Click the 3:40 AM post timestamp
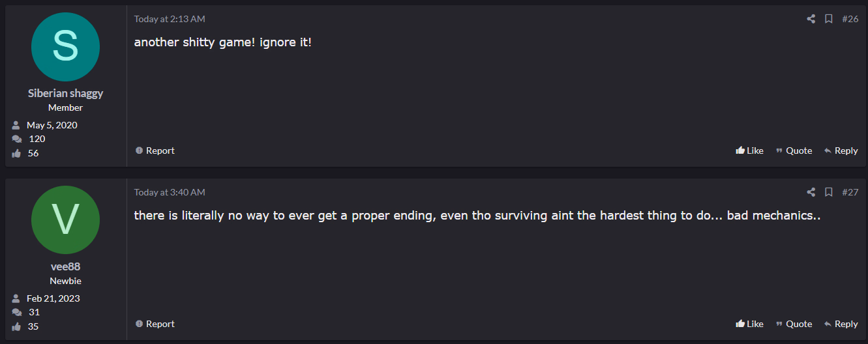The height and width of the screenshot is (344, 868). (x=170, y=192)
